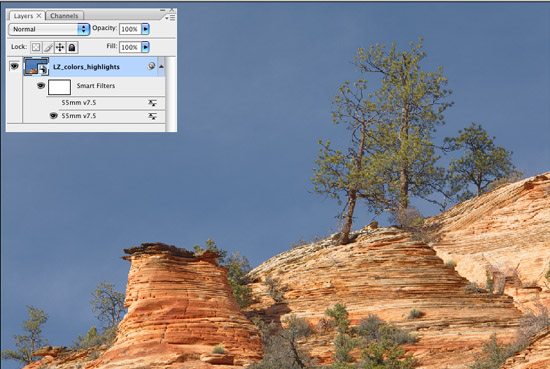Open the Fill slider arrow

point(145,47)
